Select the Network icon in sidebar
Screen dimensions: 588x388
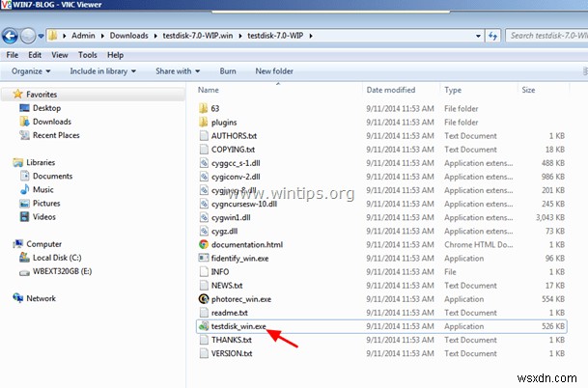point(17,298)
